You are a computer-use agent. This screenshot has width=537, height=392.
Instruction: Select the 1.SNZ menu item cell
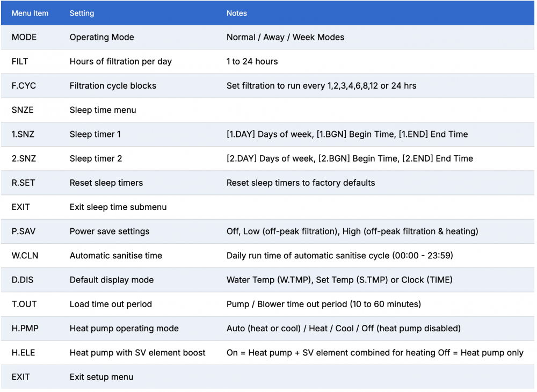coord(23,135)
